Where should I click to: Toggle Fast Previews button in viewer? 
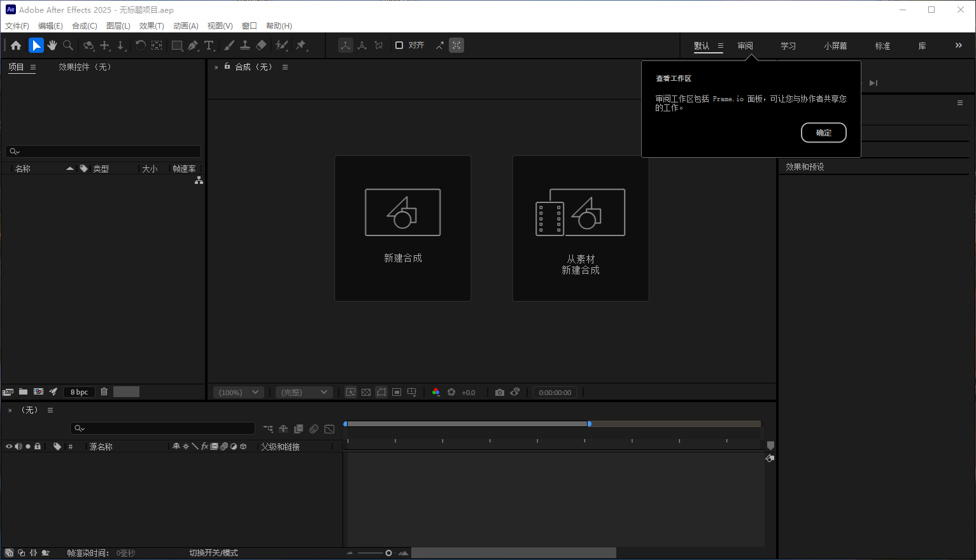(351, 393)
